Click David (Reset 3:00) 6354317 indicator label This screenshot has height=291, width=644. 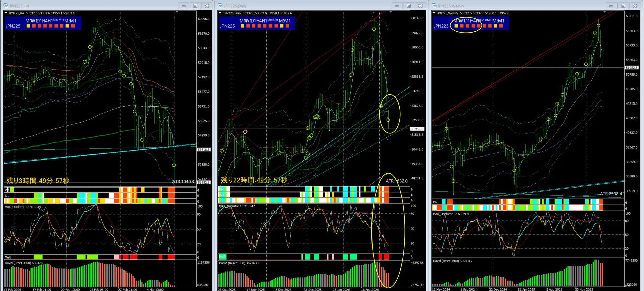tap(453, 261)
